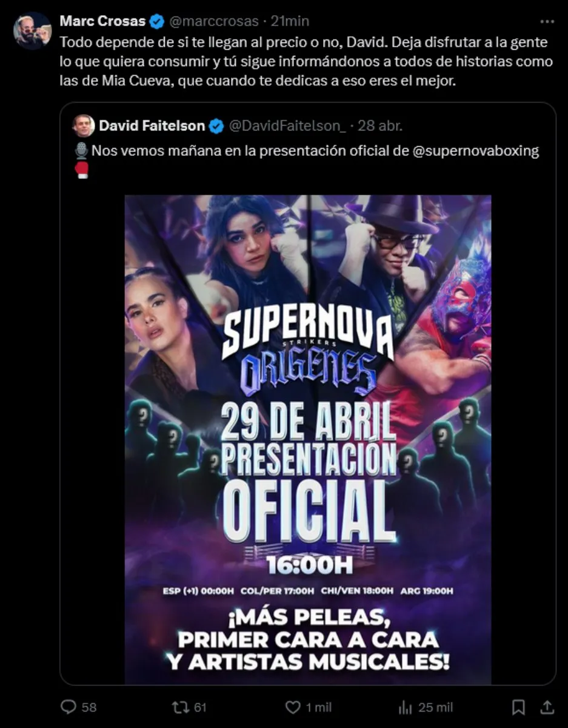Screen dimensions: 568x728
Task: Repost the tweet using the retweet icon
Action: pyautogui.click(x=179, y=707)
